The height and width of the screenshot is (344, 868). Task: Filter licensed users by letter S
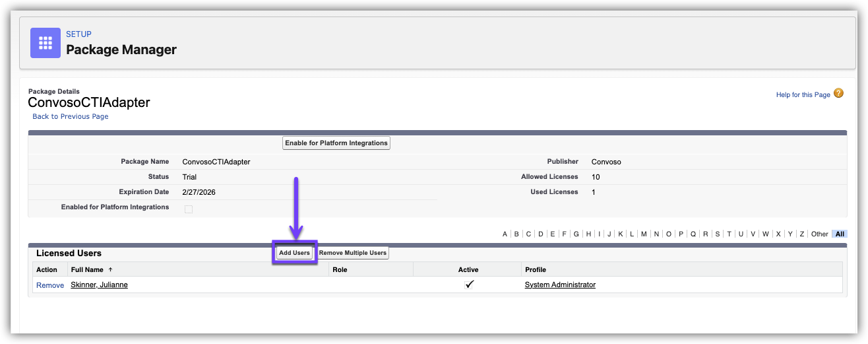click(x=717, y=234)
